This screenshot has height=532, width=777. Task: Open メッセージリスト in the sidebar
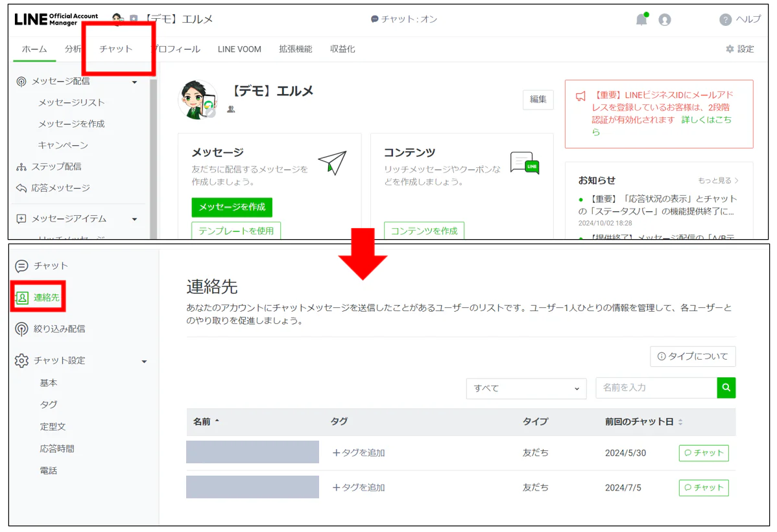pos(72,102)
